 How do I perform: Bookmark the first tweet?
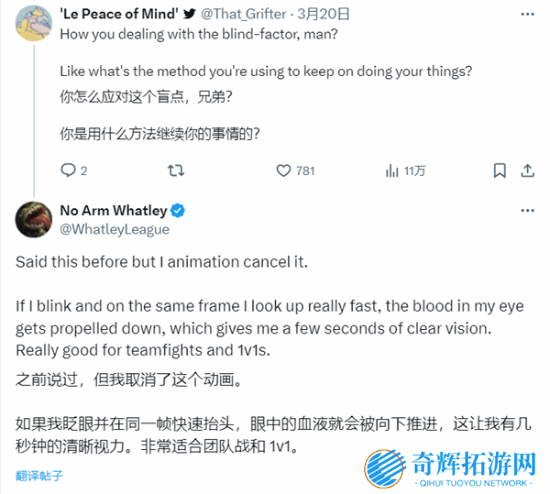click(499, 171)
